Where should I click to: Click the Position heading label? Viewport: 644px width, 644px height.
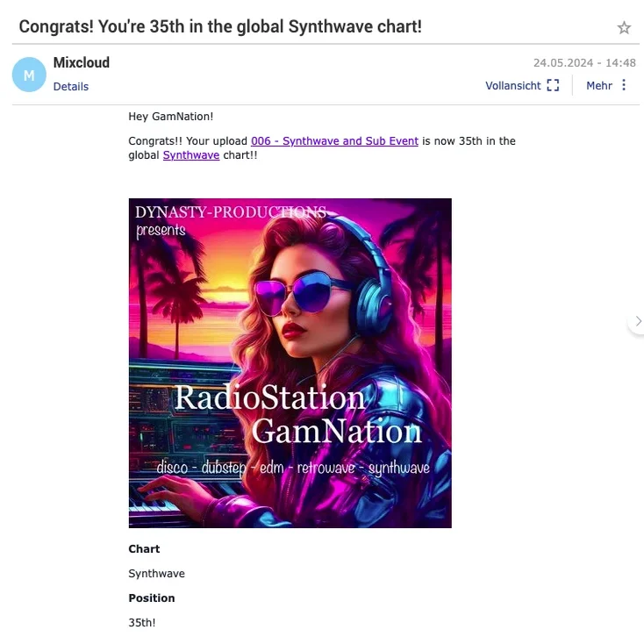tap(152, 598)
